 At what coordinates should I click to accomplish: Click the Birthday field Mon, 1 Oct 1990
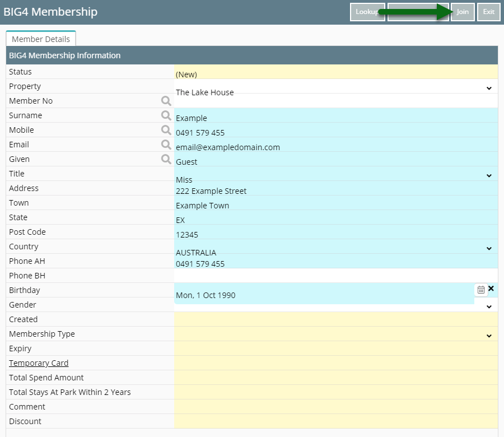point(324,293)
